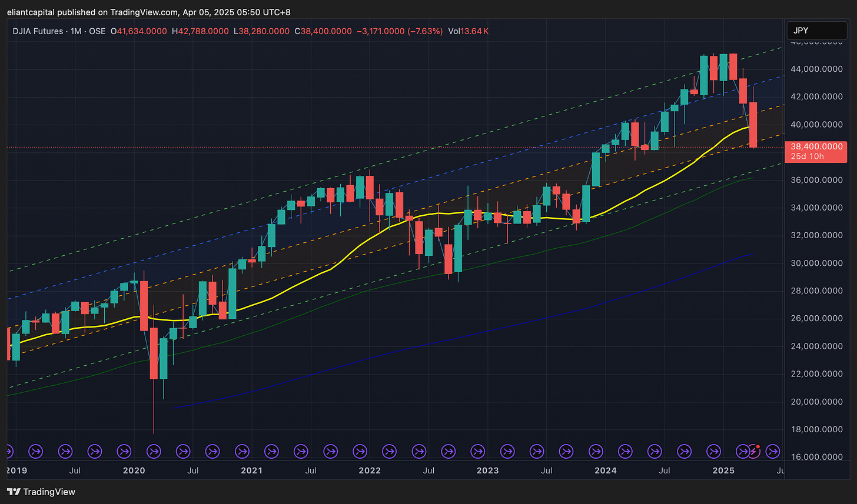Click the rollover marker for December 2019

coord(124,452)
